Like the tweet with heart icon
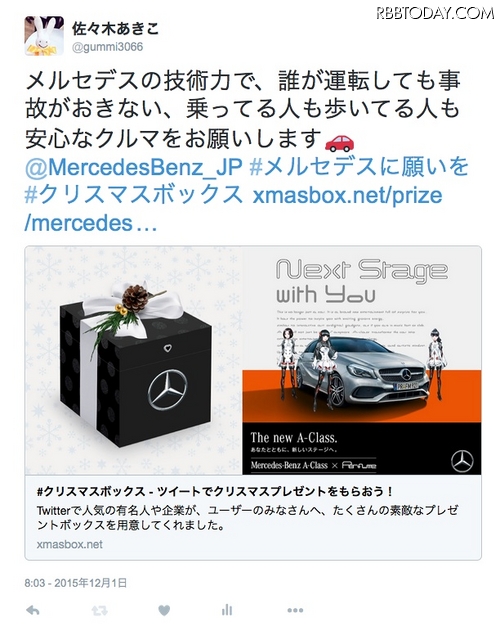This screenshot has height=640, width=500. click(164, 611)
